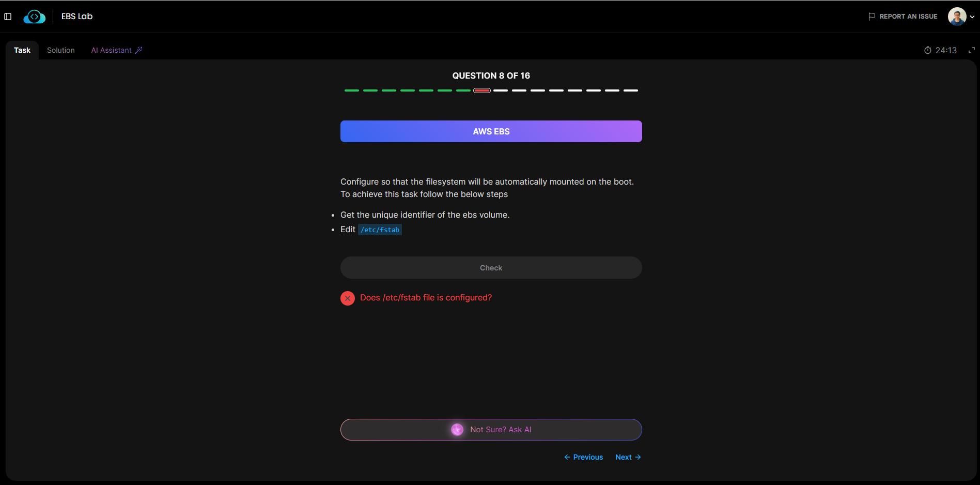This screenshot has width=980, height=485.
Task: Click the /etc/fstab code chip
Action: click(x=380, y=230)
